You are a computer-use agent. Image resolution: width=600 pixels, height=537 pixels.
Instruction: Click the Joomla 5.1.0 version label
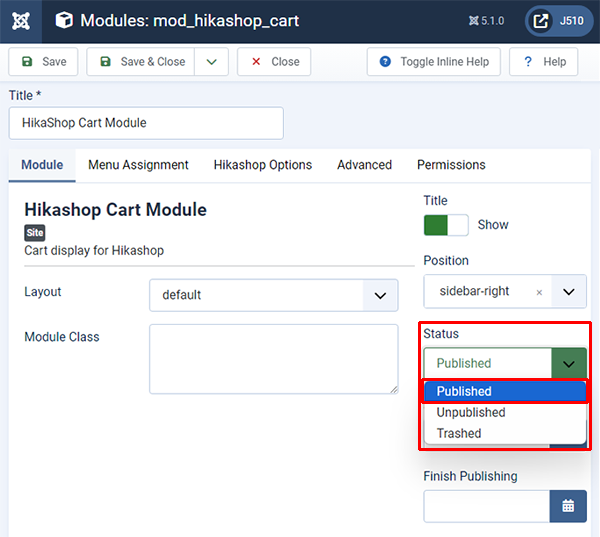tap(486, 21)
